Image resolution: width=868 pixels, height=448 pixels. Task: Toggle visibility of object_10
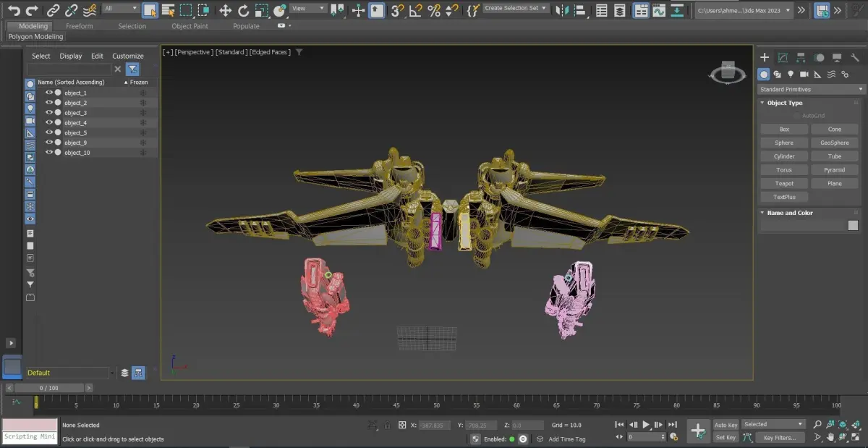(x=49, y=152)
